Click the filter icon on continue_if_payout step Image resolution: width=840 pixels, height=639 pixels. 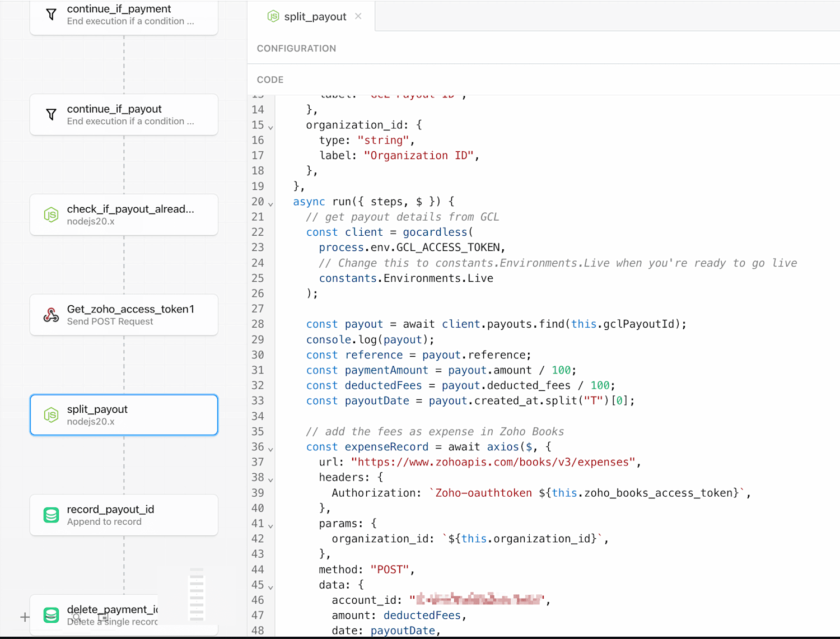51,115
